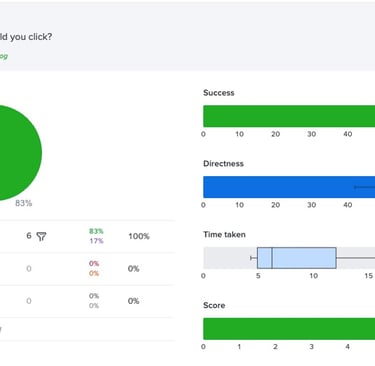Click the Score chart heading

[x=214, y=305]
